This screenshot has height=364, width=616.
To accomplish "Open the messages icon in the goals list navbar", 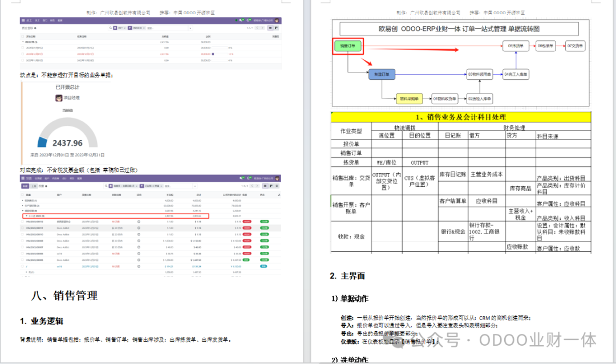I will point(241,20).
